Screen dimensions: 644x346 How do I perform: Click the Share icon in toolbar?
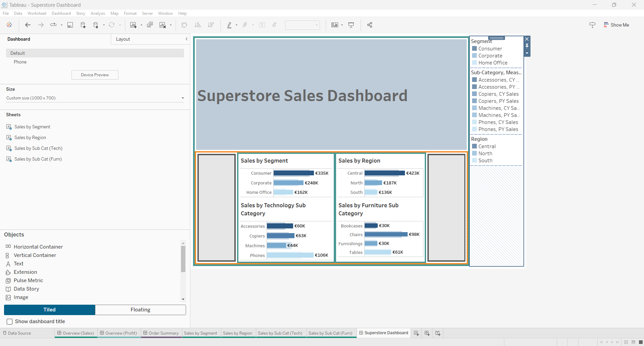(370, 25)
